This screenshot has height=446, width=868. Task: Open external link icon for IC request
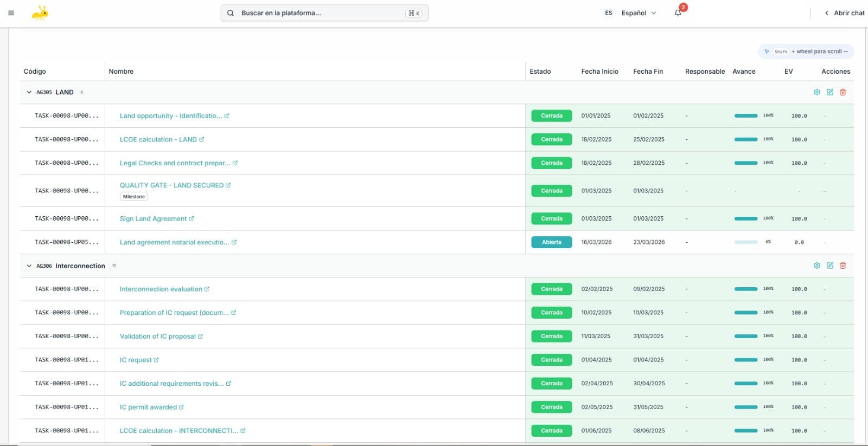tap(156, 360)
